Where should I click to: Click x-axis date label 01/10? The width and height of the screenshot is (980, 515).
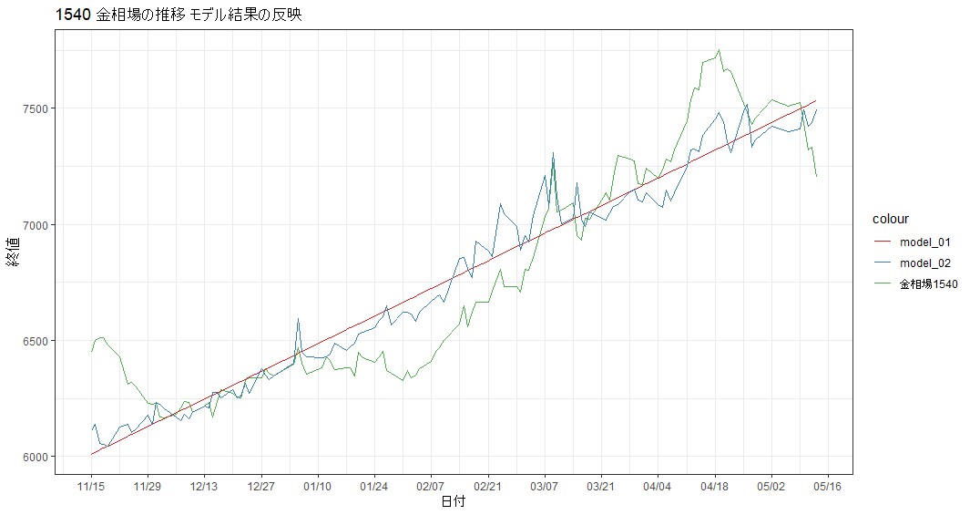pyautogui.click(x=318, y=486)
